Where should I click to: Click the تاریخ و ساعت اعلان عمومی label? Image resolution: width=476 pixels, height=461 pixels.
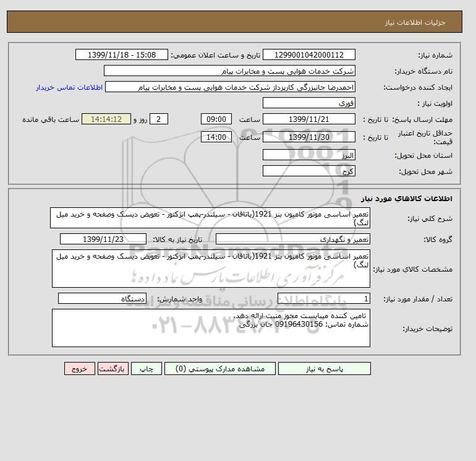click(216, 55)
